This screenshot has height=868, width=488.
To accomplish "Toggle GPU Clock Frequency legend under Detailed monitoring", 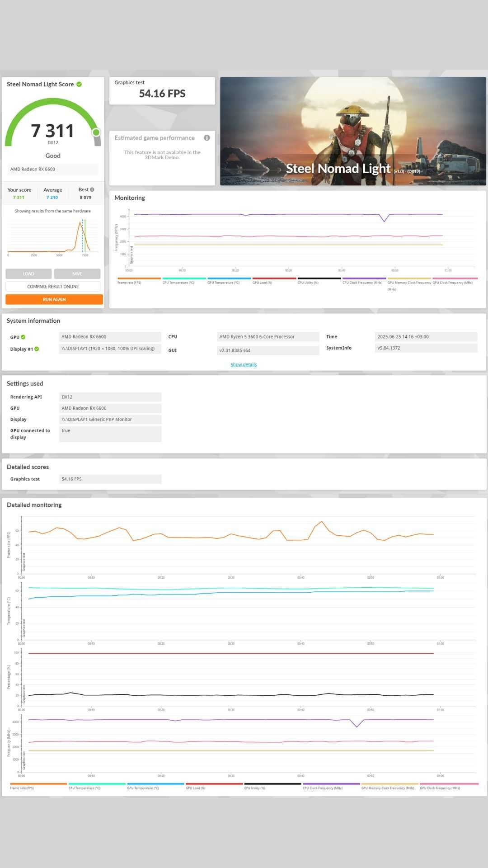I will (449, 786).
